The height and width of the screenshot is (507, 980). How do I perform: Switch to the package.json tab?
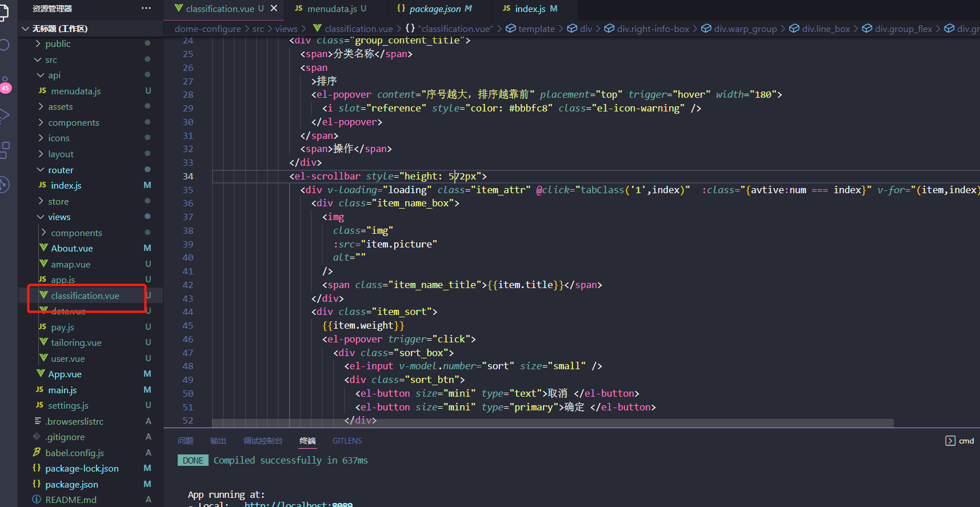(x=434, y=9)
